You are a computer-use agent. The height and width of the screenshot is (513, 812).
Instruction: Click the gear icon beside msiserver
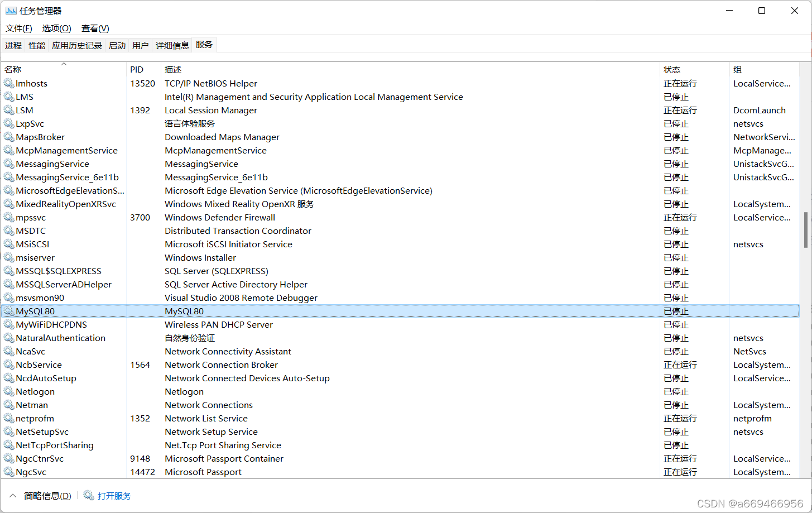(x=9, y=258)
